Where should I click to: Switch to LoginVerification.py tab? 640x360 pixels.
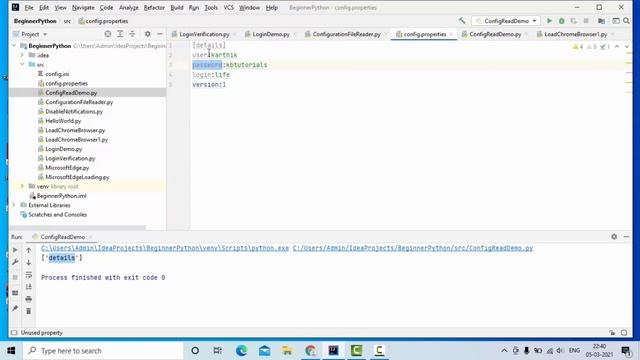point(204,34)
